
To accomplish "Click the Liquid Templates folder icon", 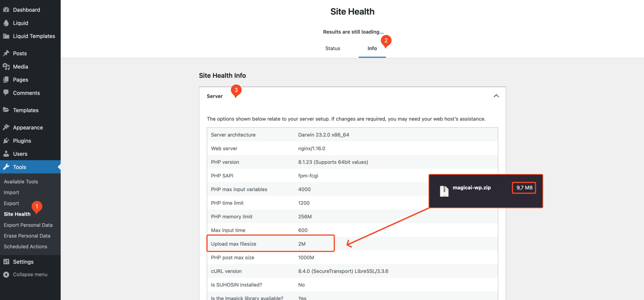I will click(x=6, y=36).
